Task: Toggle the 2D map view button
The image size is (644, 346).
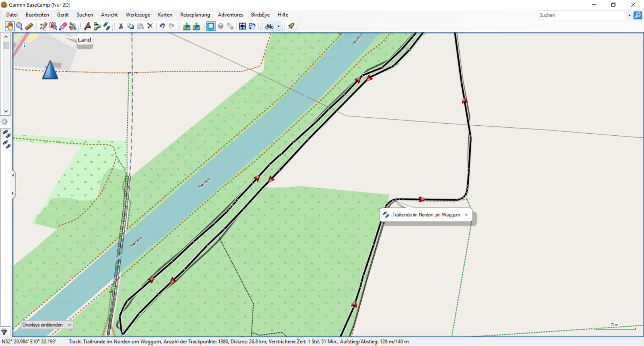Action: coord(211,26)
